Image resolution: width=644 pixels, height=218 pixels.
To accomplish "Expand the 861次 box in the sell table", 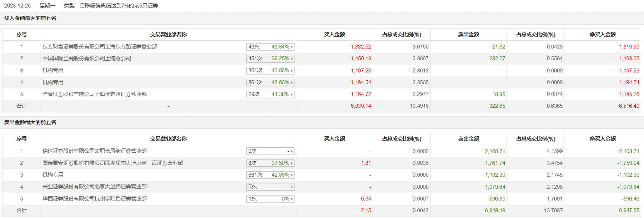I will pos(270,175).
